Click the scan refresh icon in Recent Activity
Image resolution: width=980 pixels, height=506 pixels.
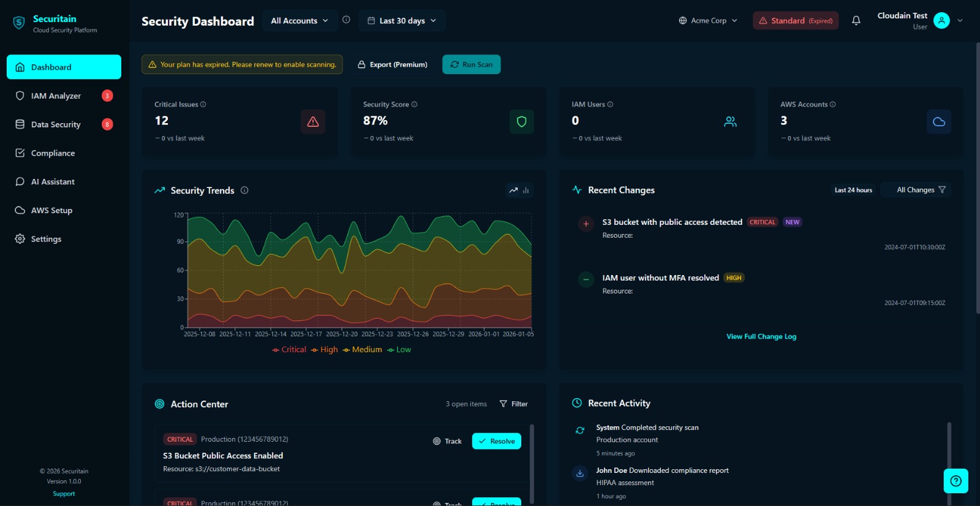pos(580,430)
